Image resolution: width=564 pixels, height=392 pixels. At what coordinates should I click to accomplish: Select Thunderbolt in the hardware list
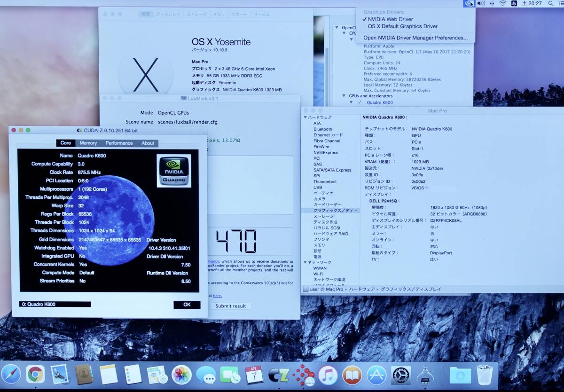click(x=325, y=182)
